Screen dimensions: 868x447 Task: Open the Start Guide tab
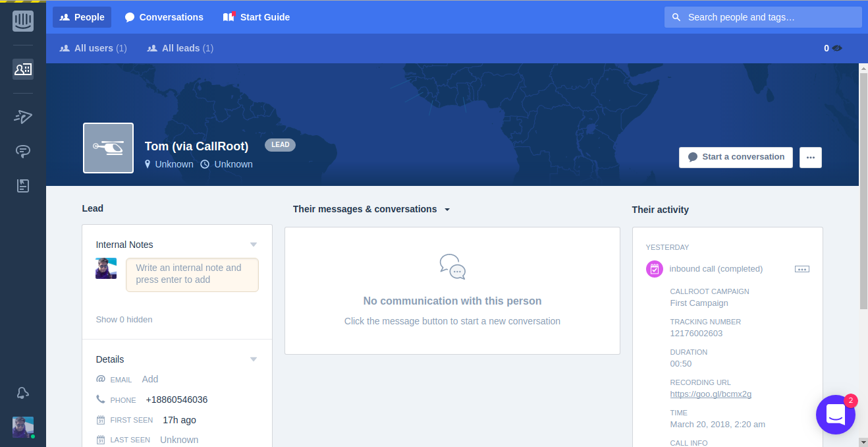point(257,17)
